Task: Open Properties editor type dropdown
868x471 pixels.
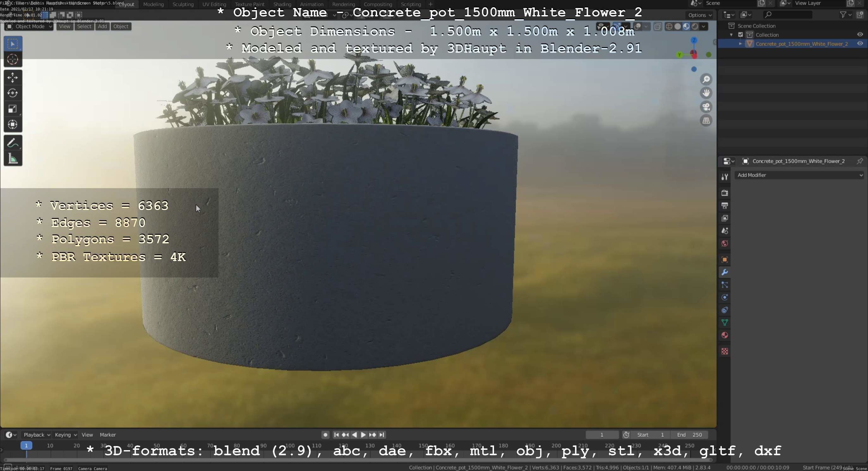Action: (729, 161)
